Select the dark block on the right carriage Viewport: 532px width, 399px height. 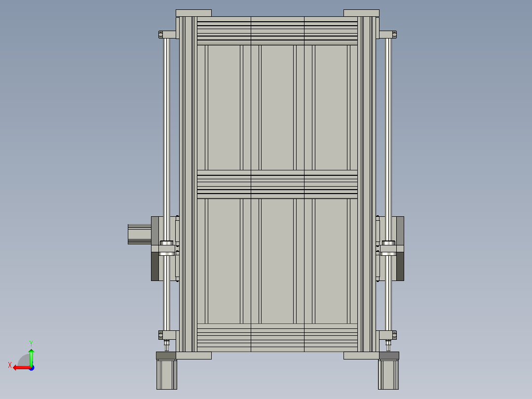(x=400, y=266)
